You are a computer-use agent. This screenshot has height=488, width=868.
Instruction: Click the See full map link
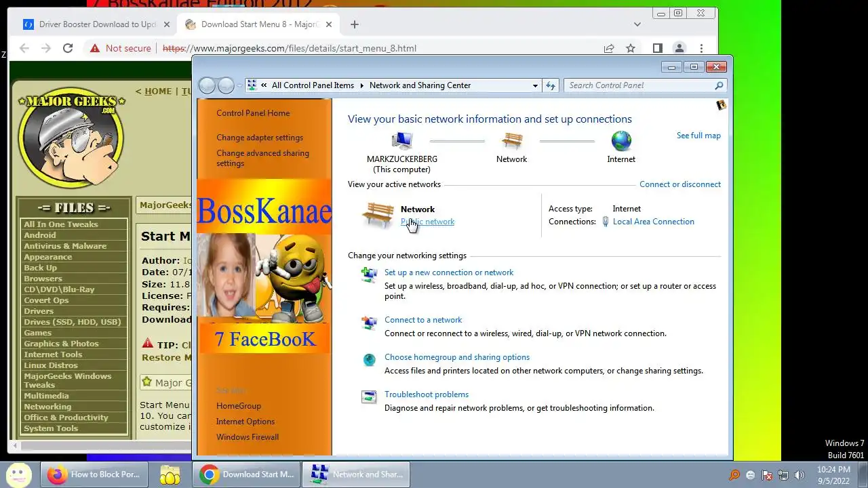pos(698,136)
